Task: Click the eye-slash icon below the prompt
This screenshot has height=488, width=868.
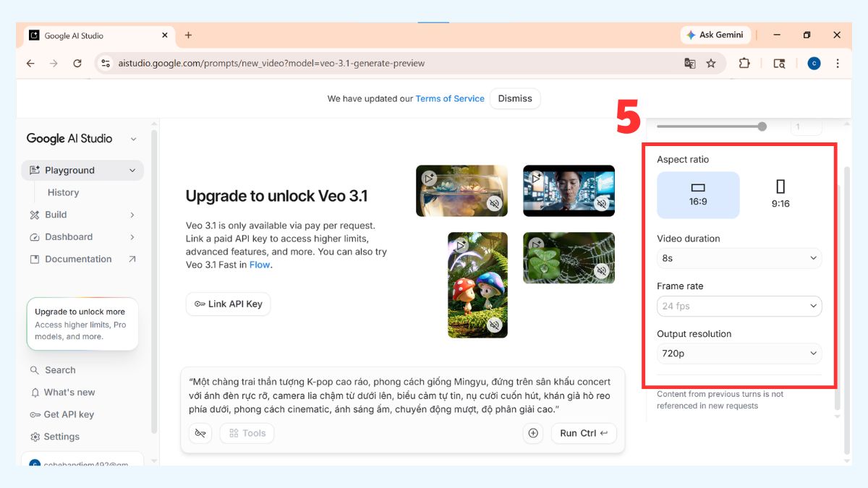Action: click(x=200, y=433)
